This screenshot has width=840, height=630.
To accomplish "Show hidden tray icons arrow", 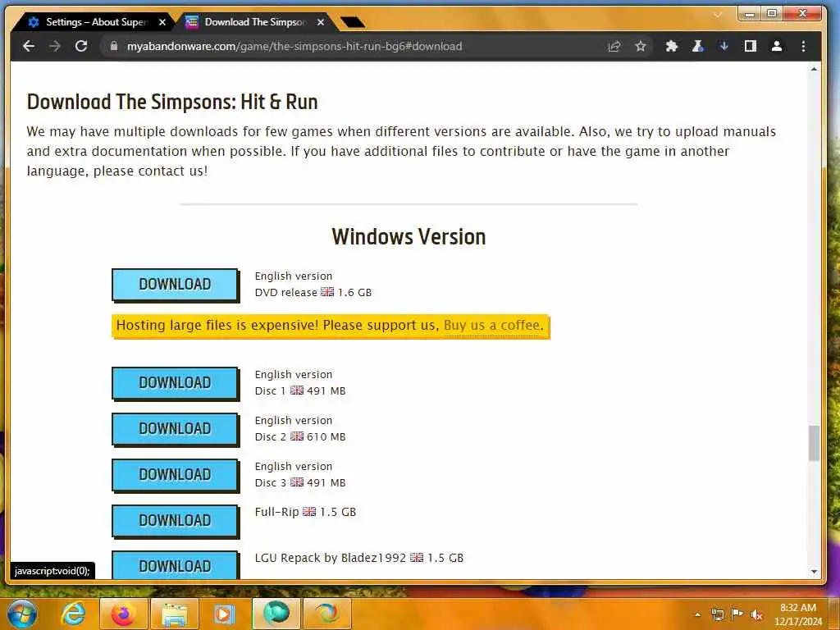I will click(697, 614).
